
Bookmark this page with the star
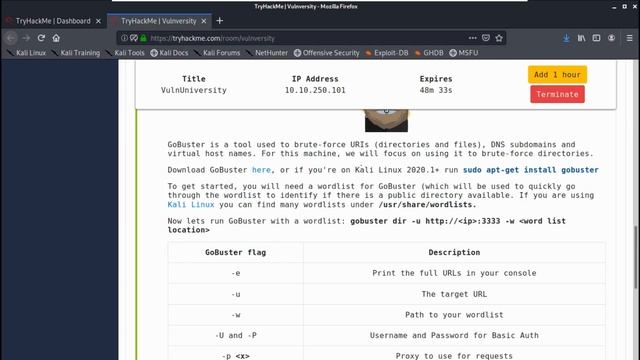[499, 38]
